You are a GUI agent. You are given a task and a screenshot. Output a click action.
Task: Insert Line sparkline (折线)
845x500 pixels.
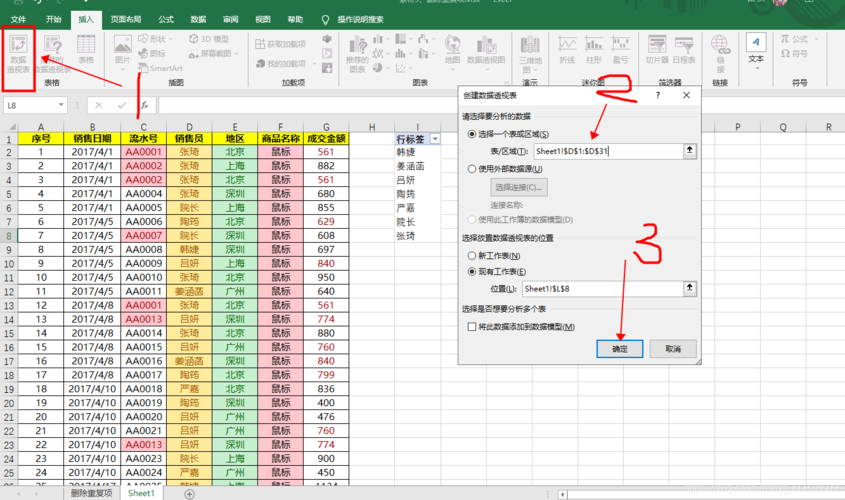[x=567, y=50]
